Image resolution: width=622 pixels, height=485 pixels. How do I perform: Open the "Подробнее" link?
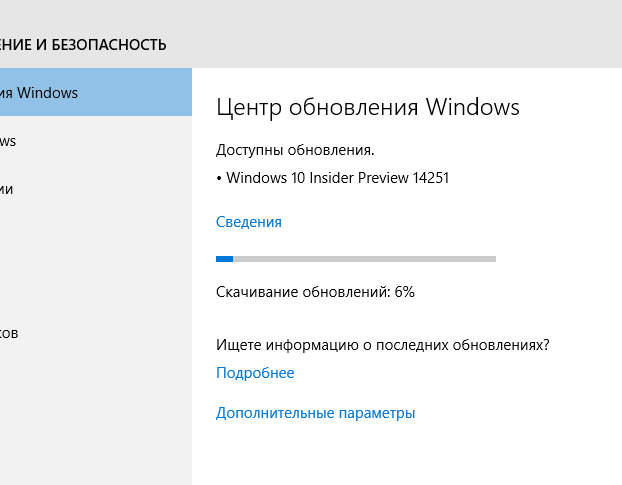click(255, 373)
